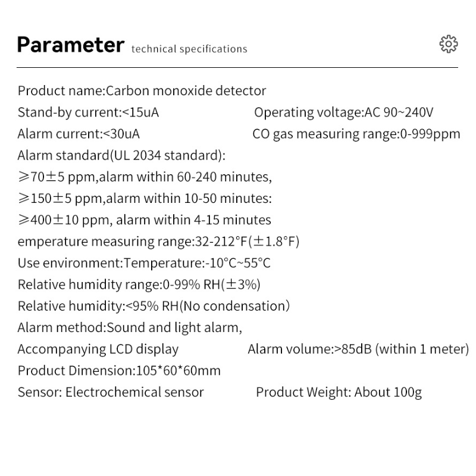Click the Product Weight About 100g text
This screenshot has width=476, height=476.
(x=339, y=392)
